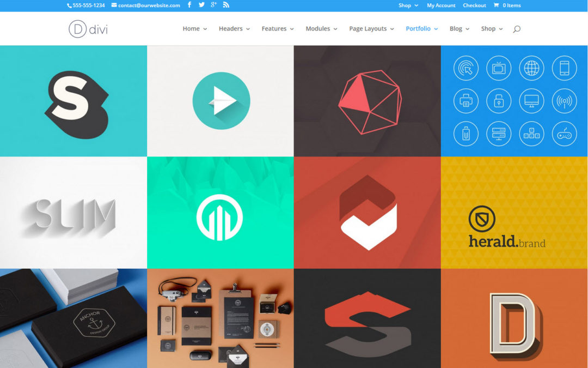Open the Features menu item
Screen dimensions: 588x368
pyautogui.click(x=274, y=28)
